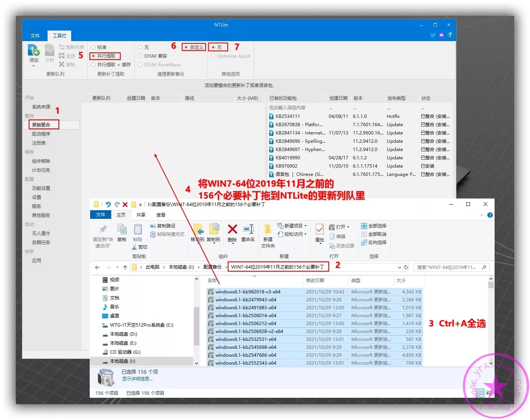Viewport: 530px width, 420px height.
Task: Click Select all (全选) in NTLite toolbar
Action: click(67, 56)
